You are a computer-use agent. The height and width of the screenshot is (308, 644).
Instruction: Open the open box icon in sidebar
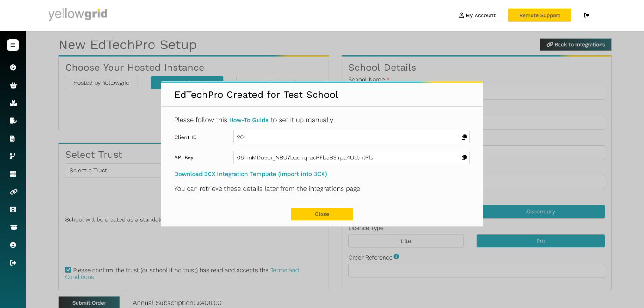click(x=13, y=227)
